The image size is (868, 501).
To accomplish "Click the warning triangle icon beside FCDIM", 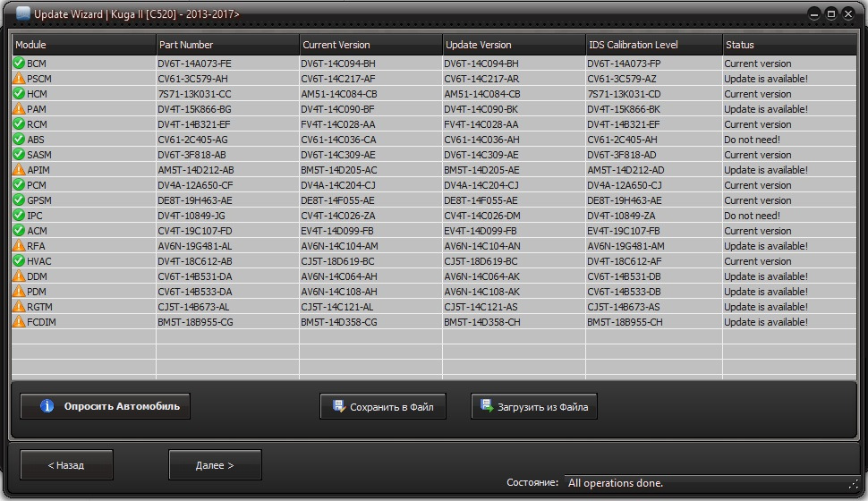I will (19, 322).
